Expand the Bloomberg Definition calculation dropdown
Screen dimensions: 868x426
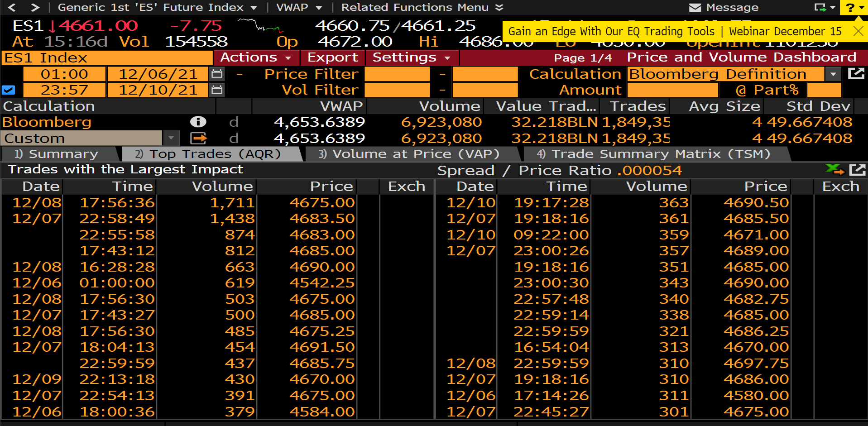(x=833, y=74)
